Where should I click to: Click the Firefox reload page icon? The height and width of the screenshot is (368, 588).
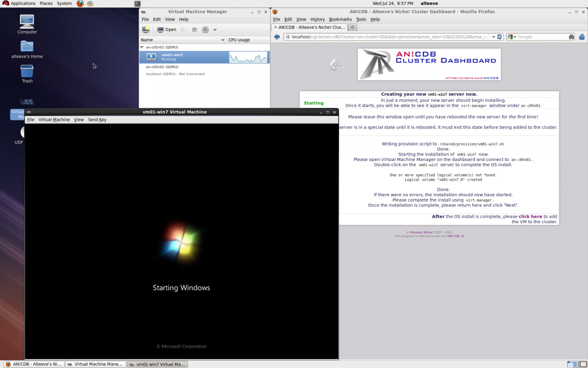pos(500,37)
